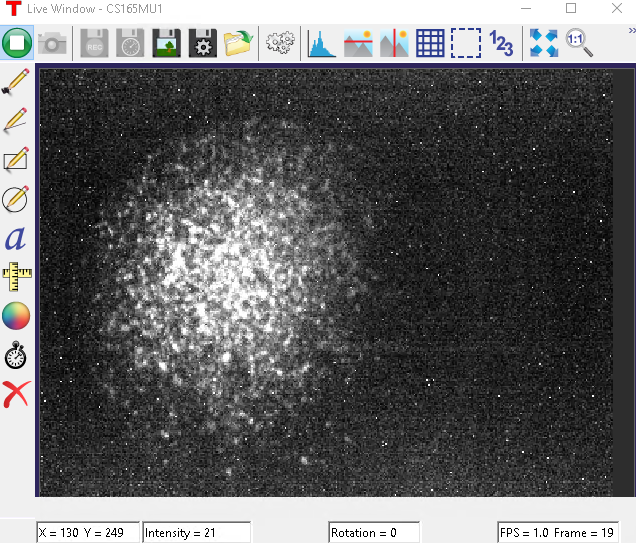Click the REC record-to-disk icon
The height and width of the screenshot is (543, 636).
tap(94, 43)
